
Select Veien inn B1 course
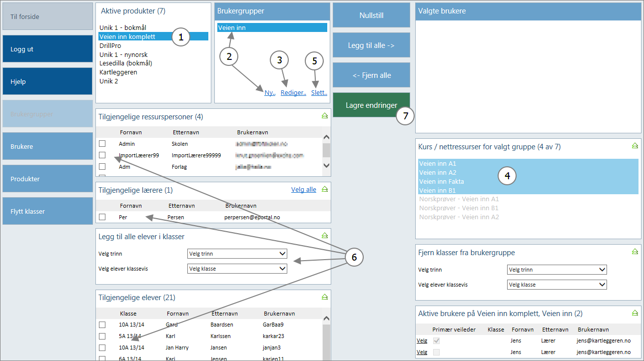pos(528,190)
